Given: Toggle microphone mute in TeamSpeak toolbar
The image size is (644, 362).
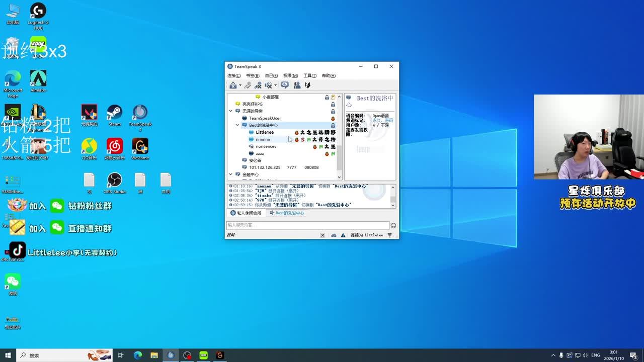Looking at the screenshot, I should pyautogui.click(x=258, y=85).
